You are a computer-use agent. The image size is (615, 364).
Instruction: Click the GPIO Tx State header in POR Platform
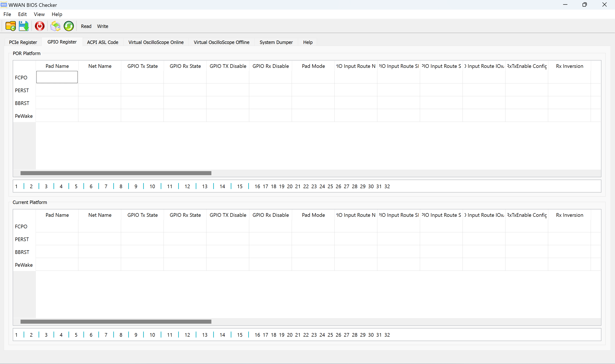[142, 66]
